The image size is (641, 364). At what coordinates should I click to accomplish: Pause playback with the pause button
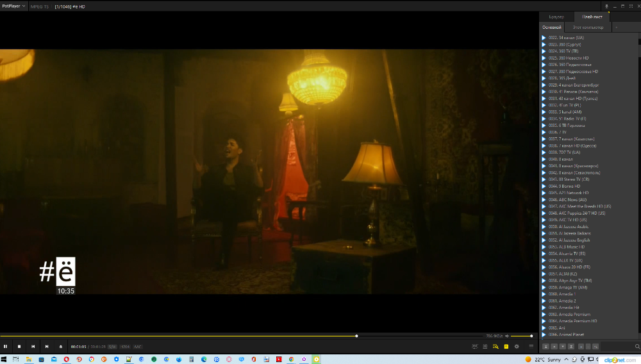point(5,347)
